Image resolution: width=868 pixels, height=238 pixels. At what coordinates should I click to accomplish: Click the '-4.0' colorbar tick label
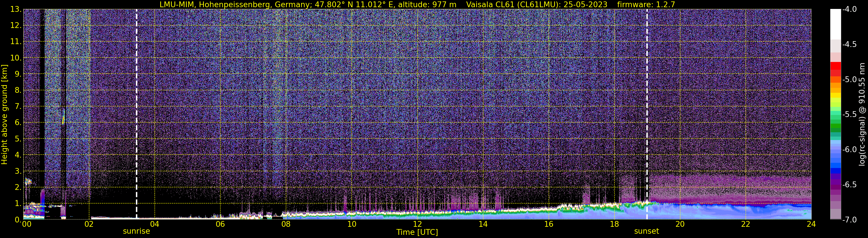pos(849,10)
